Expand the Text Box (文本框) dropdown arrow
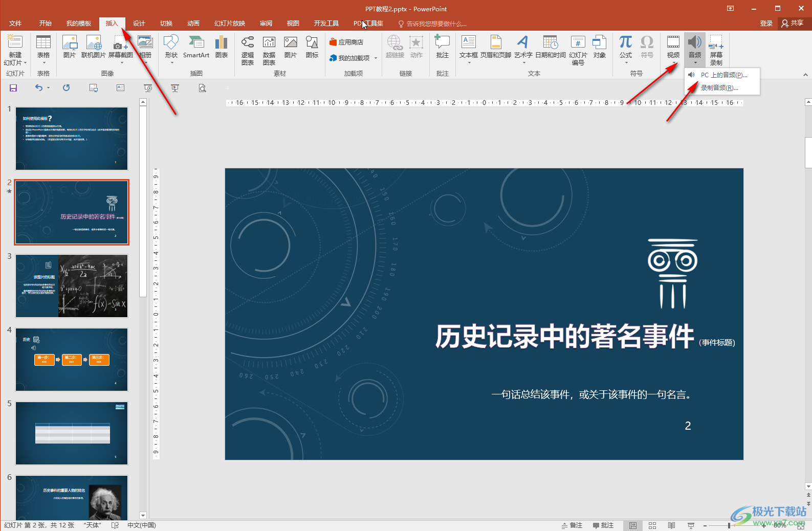This screenshot has width=812, height=531. click(x=469, y=63)
